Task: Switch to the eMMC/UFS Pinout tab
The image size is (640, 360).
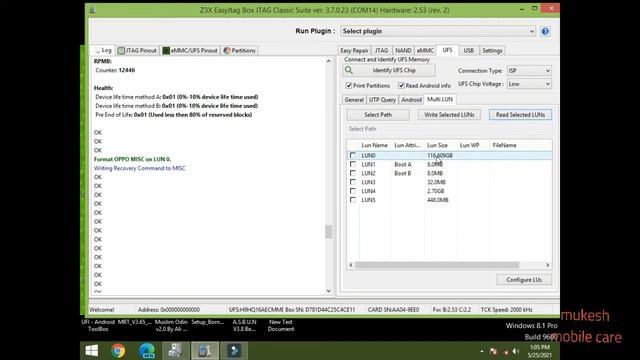Action: [190, 51]
